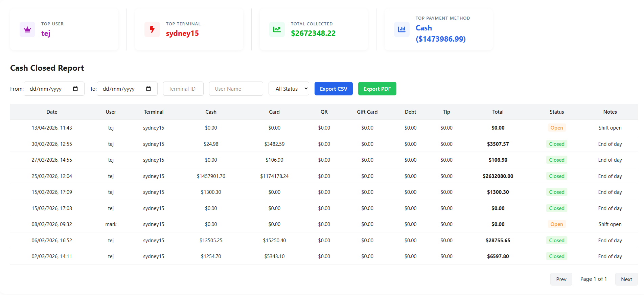Select the 08/03/2026, 09:32 date cell
644x295 pixels.
(x=52, y=224)
